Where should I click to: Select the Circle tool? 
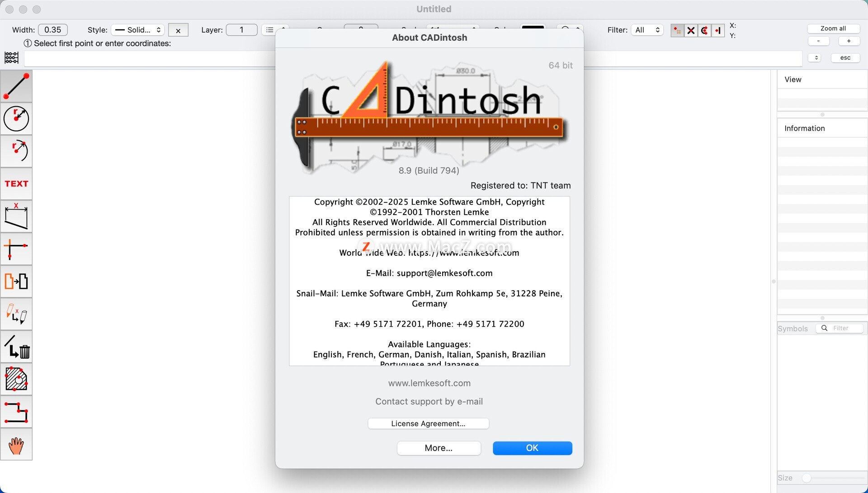coord(16,119)
